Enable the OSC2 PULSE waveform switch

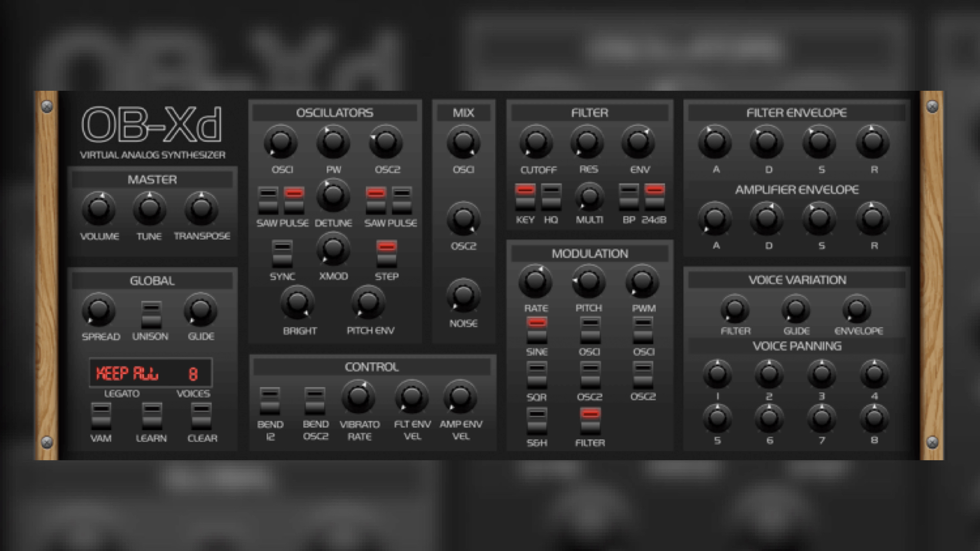tap(402, 202)
